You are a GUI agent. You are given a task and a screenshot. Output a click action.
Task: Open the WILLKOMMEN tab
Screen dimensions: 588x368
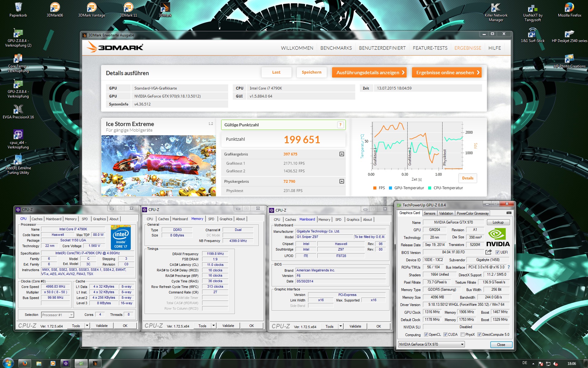[x=297, y=48]
